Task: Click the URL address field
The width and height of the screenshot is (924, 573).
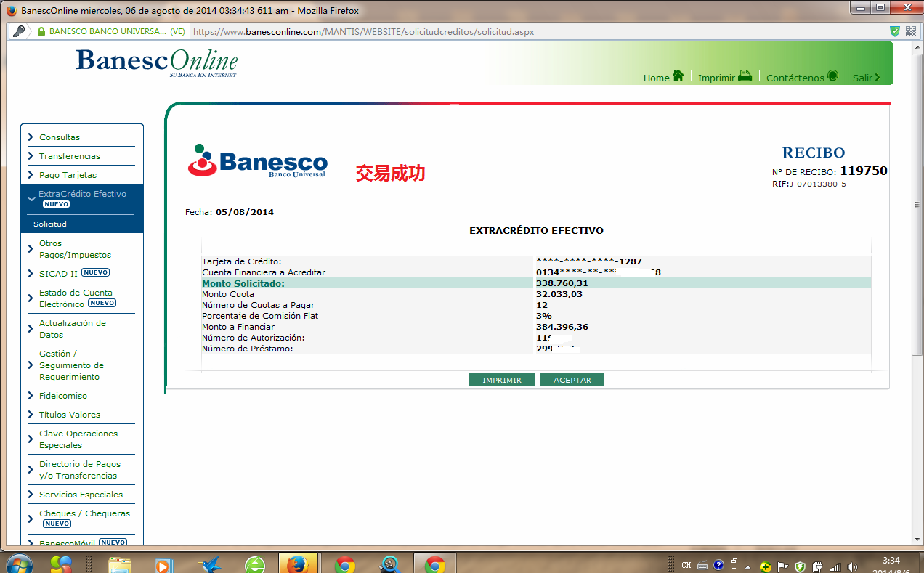Action: [538, 32]
